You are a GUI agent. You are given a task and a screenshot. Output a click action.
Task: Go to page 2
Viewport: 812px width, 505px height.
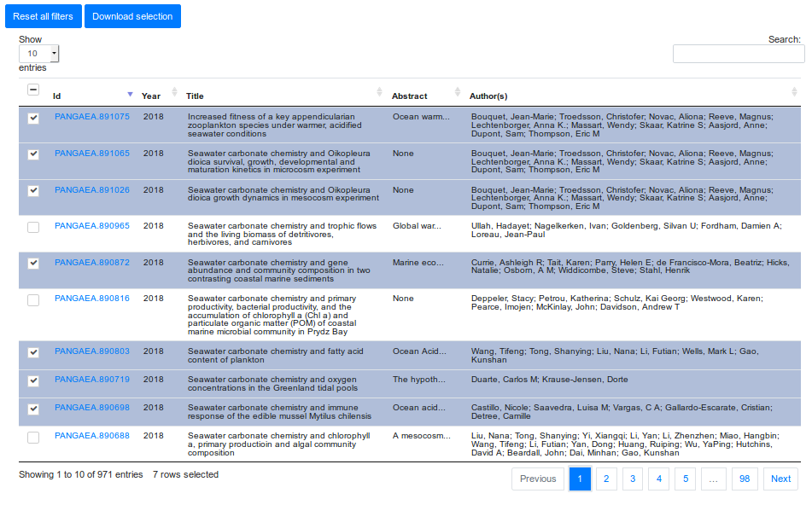pos(606,479)
